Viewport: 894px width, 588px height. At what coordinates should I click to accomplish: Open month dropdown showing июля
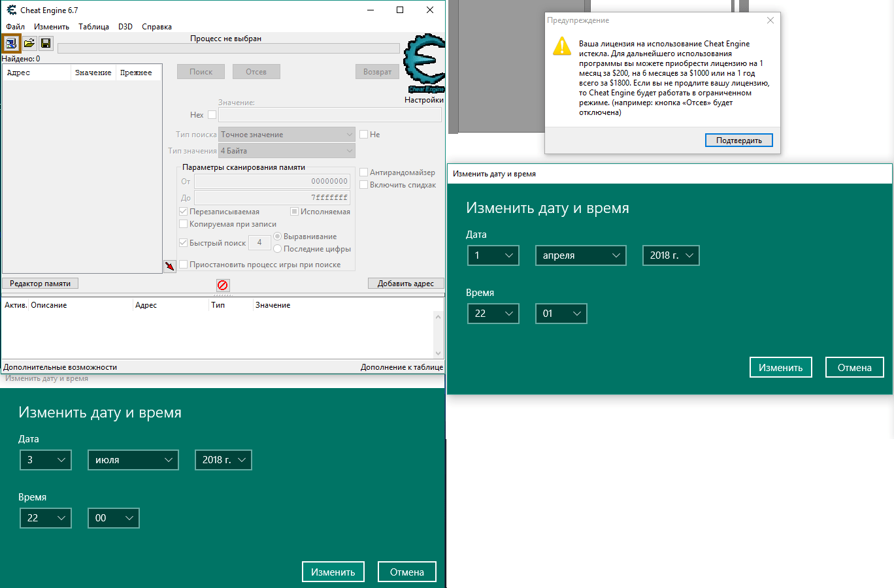[x=133, y=460]
